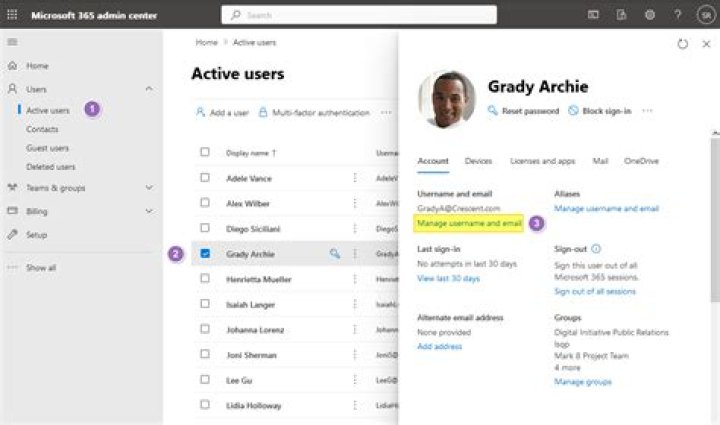720x425 pixels.
Task: Open more actions for Lidia Holloway
Action: (x=355, y=405)
